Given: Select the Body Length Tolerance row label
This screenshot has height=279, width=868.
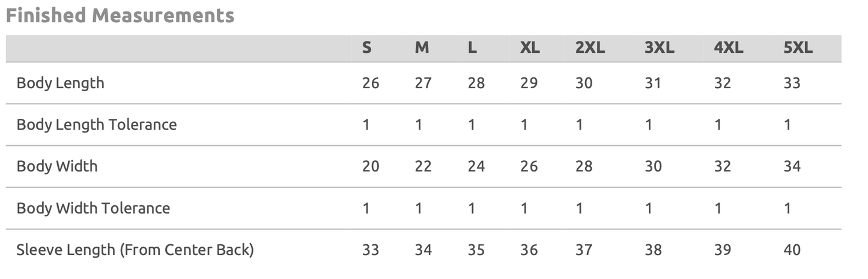Looking at the screenshot, I should [x=97, y=125].
